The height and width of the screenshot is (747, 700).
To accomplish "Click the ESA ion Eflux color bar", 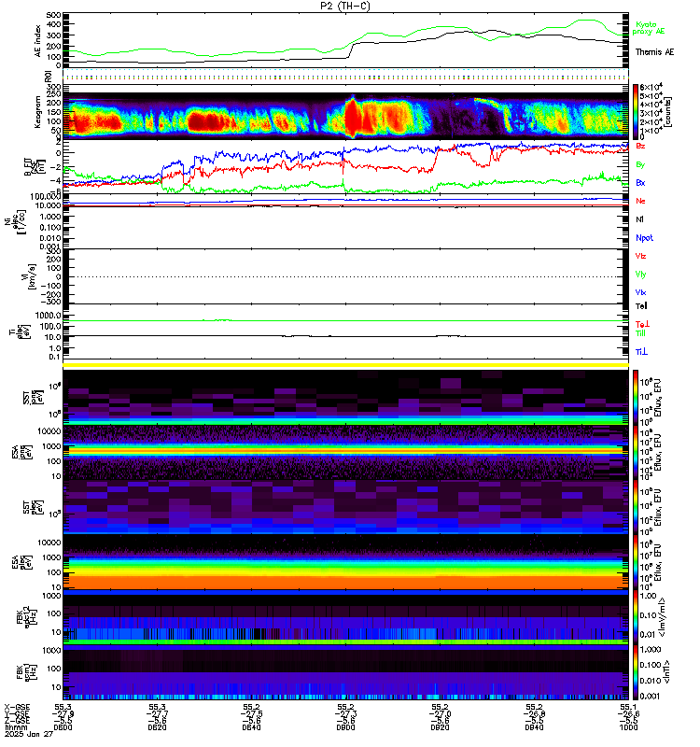I will [x=636, y=452].
